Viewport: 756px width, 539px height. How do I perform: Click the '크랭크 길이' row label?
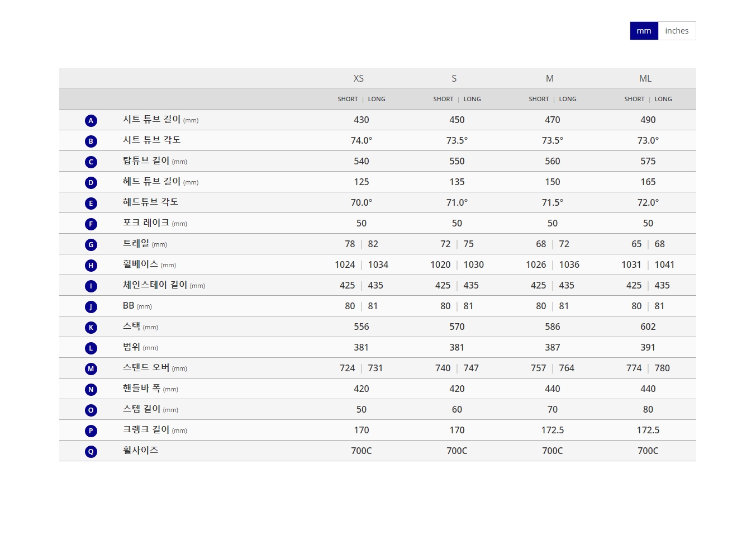pyautogui.click(x=155, y=429)
